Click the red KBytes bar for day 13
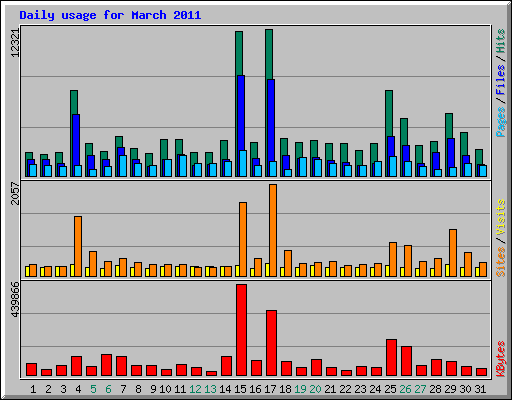Screen dimensions: 512x400 coord(211,373)
